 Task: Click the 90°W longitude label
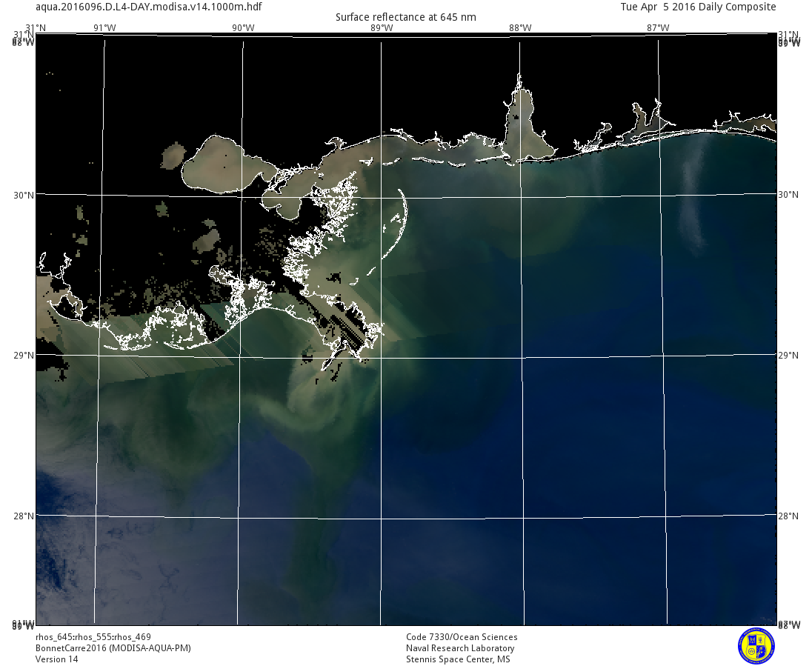point(242,28)
